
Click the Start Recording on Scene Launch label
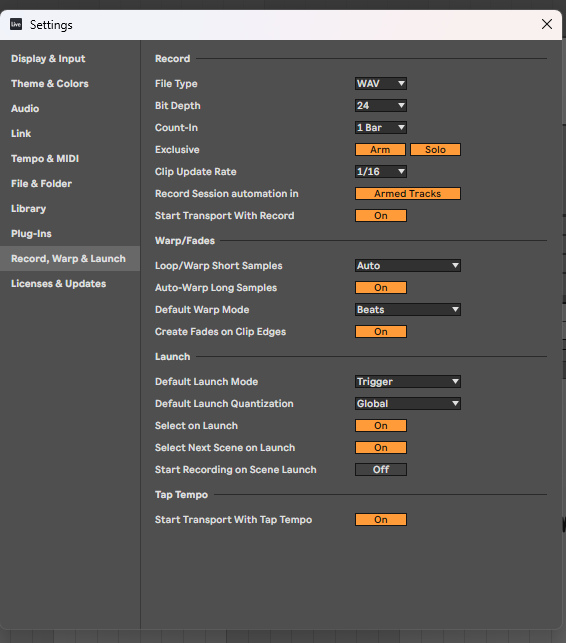click(235, 470)
